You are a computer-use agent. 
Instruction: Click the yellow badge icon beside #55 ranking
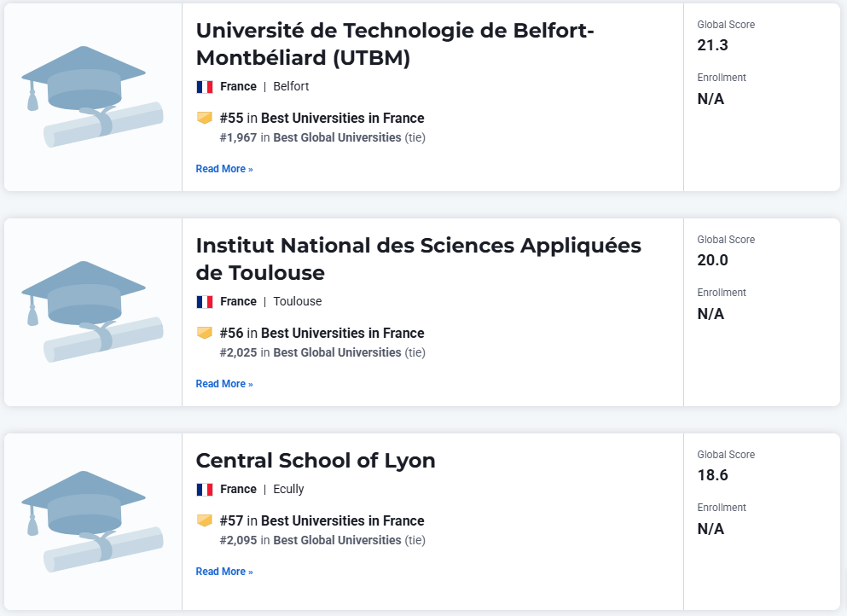point(205,118)
